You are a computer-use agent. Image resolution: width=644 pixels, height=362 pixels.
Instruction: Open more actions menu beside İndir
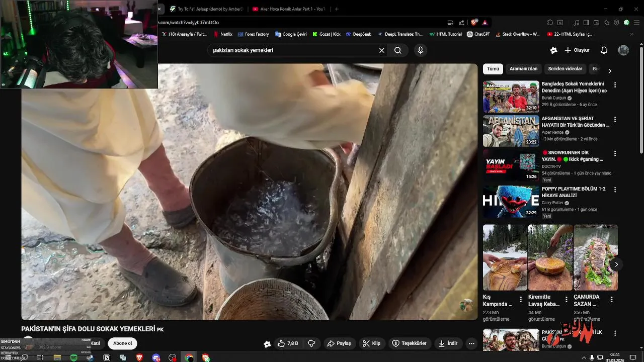pyautogui.click(x=471, y=343)
